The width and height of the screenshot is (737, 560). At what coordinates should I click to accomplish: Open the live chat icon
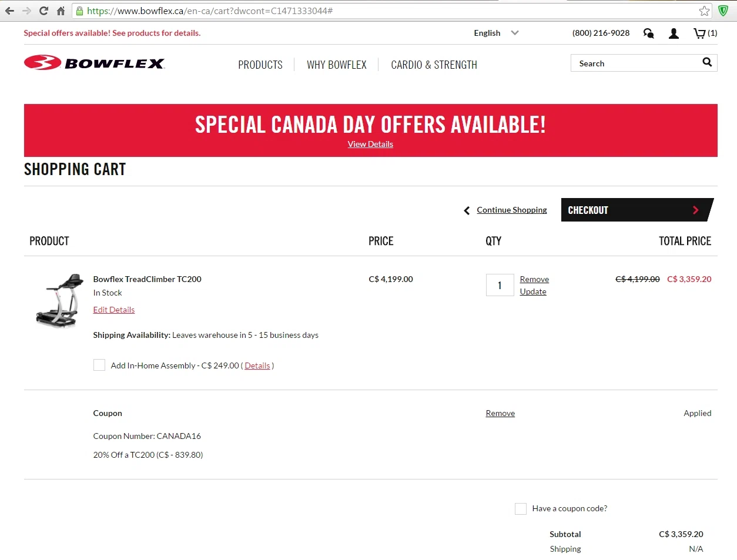[649, 33]
